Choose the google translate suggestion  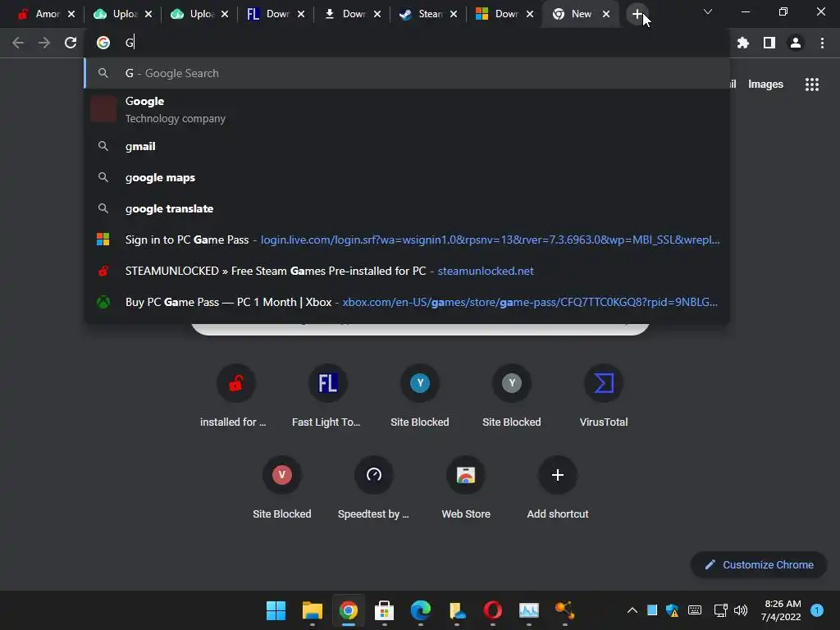(x=407, y=208)
